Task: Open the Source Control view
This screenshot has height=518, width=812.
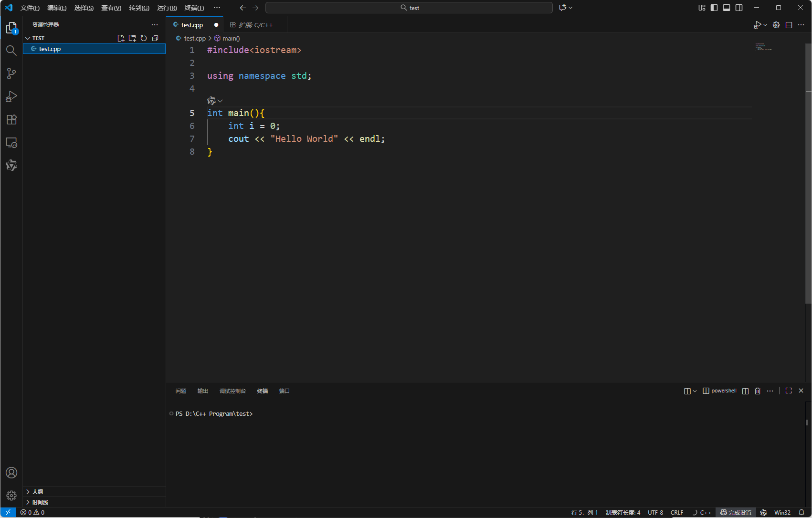Action: point(11,74)
